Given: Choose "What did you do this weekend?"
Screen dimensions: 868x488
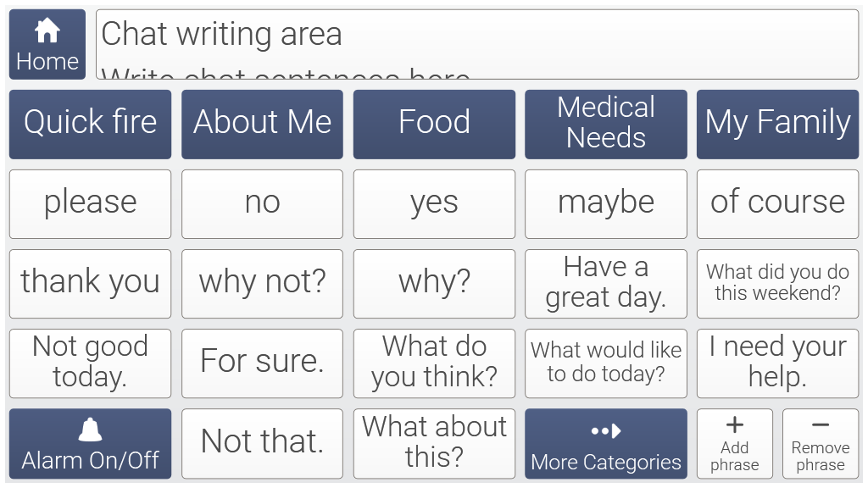Looking at the screenshot, I should point(777,283).
